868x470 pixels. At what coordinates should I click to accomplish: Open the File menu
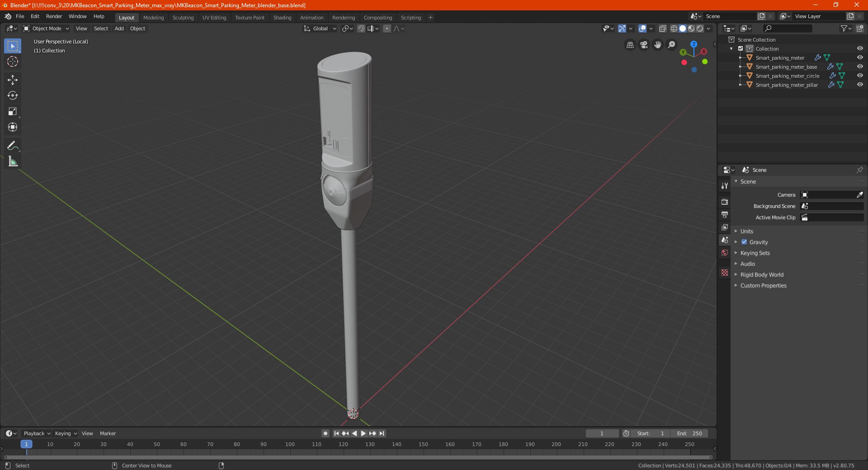click(20, 16)
